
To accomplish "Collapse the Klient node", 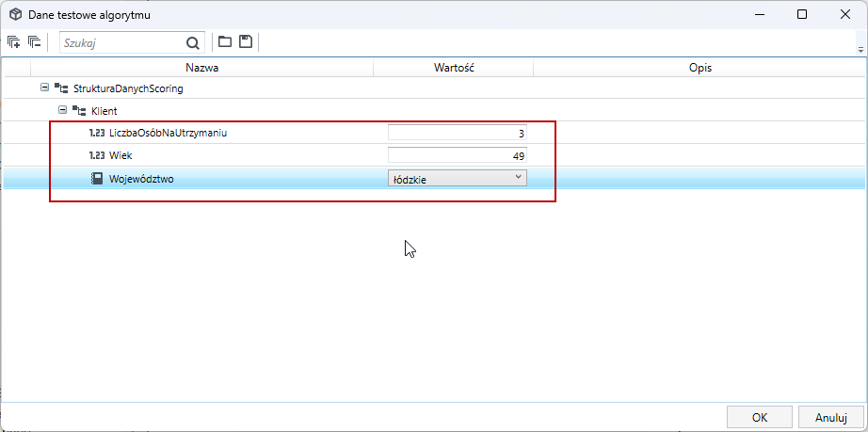I will click(x=62, y=110).
